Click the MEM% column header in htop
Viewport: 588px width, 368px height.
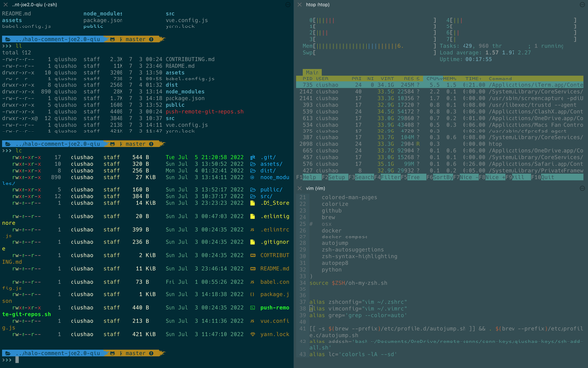click(449, 79)
